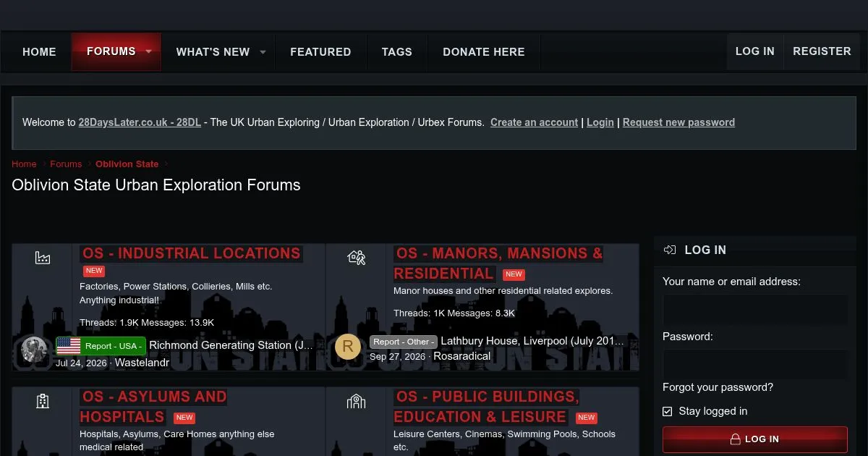Click the factory icon for Industrial Locations forum
868x456 pixels.
(43, 258)
